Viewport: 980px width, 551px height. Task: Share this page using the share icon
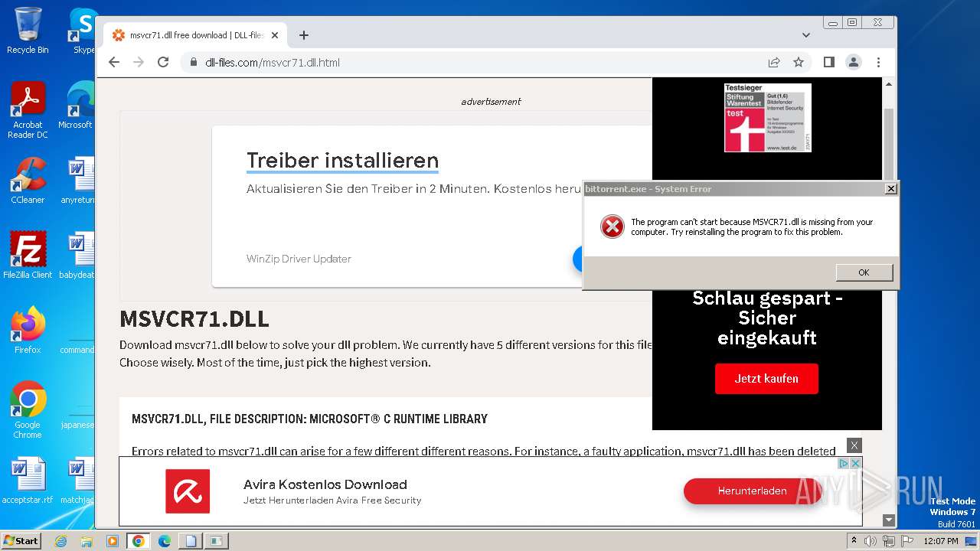tap(774, 62)
